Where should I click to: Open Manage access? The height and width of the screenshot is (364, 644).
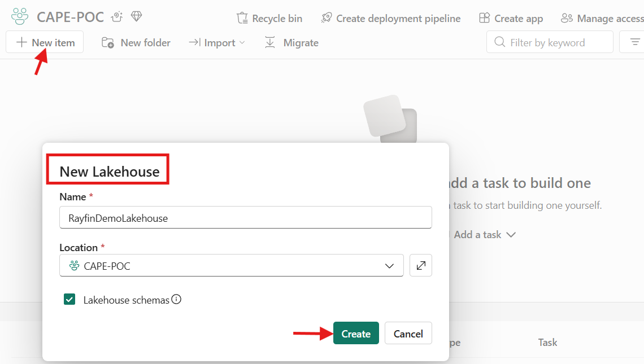click(x=603, y=19)
